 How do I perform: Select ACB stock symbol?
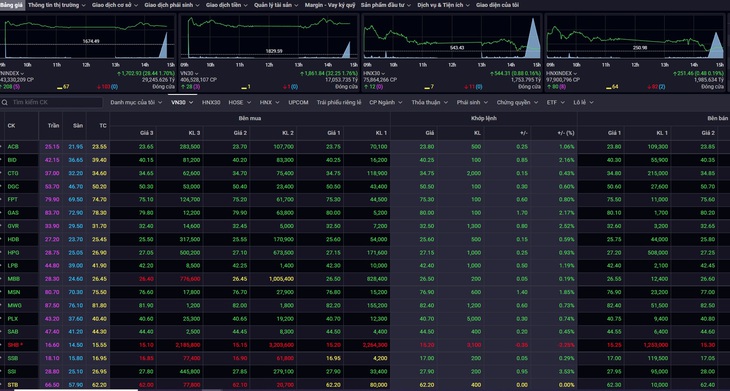pos(13,147)
